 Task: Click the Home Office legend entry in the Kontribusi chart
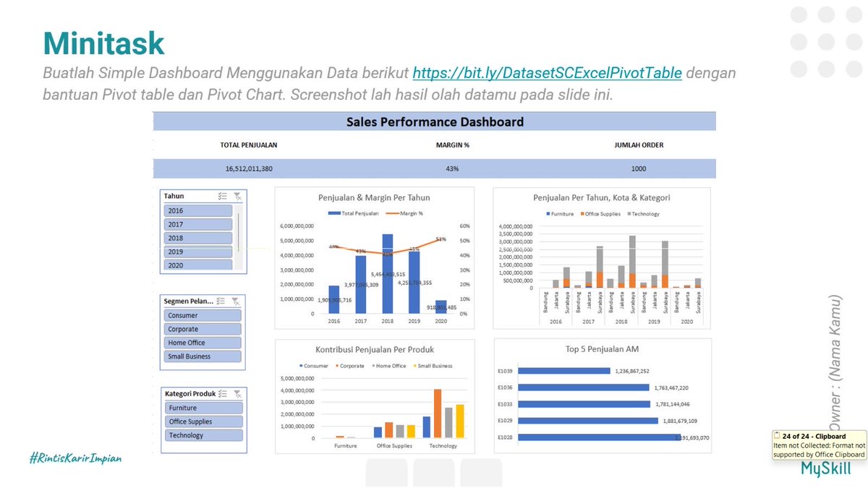point(390,366)
